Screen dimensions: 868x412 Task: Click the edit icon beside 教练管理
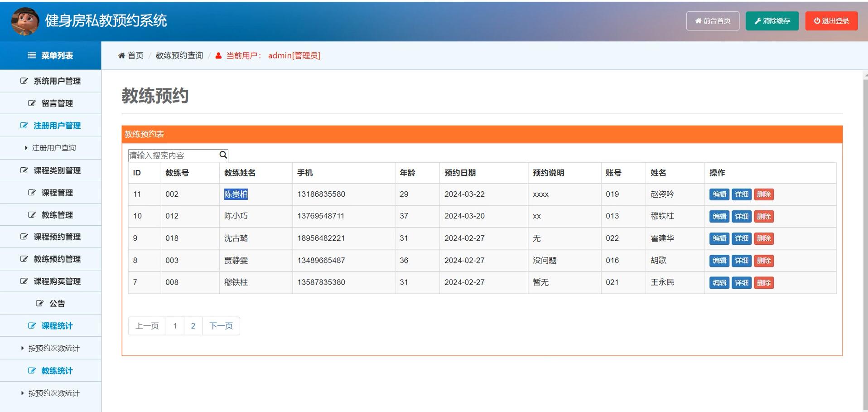(x=32, y=215)
